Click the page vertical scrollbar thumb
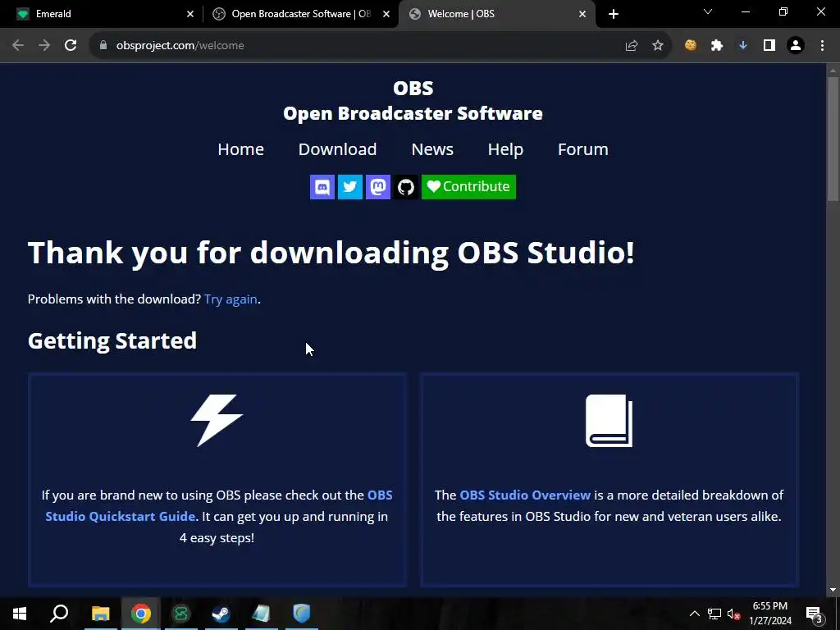The image size is (840, 630). 833,139
